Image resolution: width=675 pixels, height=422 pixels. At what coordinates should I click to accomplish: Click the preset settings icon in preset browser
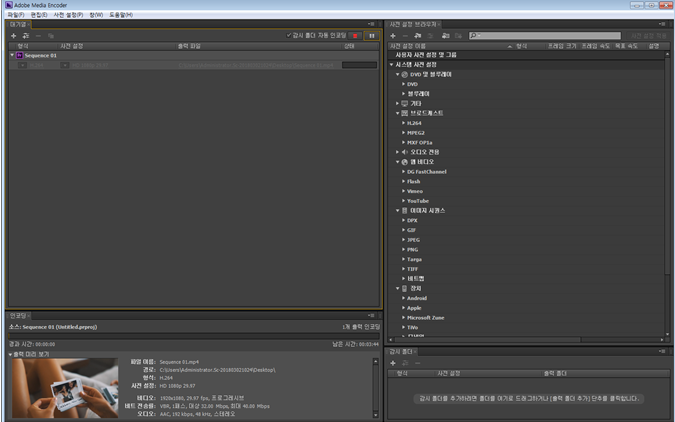(x=430, y=36)
